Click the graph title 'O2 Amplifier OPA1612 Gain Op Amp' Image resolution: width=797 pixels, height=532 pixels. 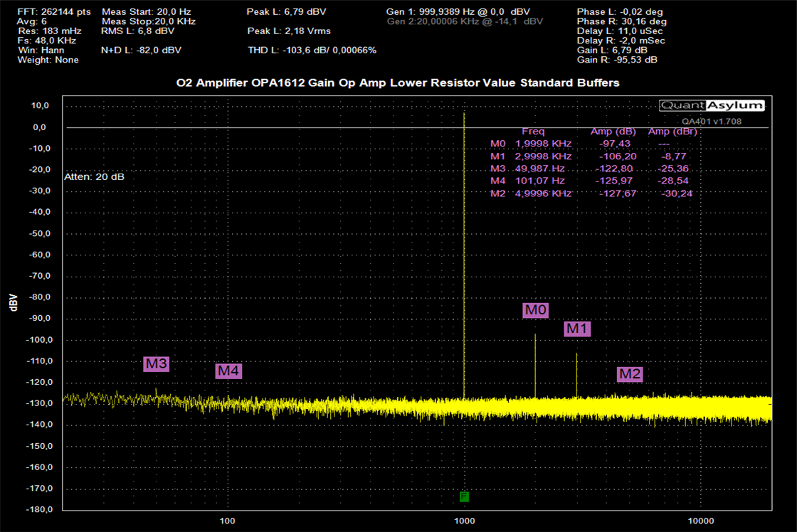point(281,83)
